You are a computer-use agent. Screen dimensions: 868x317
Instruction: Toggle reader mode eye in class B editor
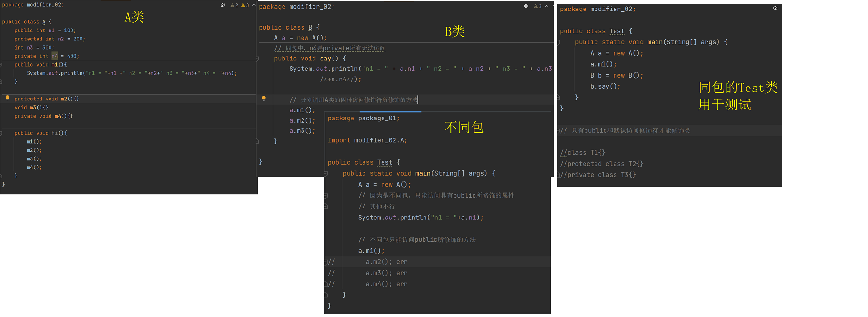click(526, 6)
